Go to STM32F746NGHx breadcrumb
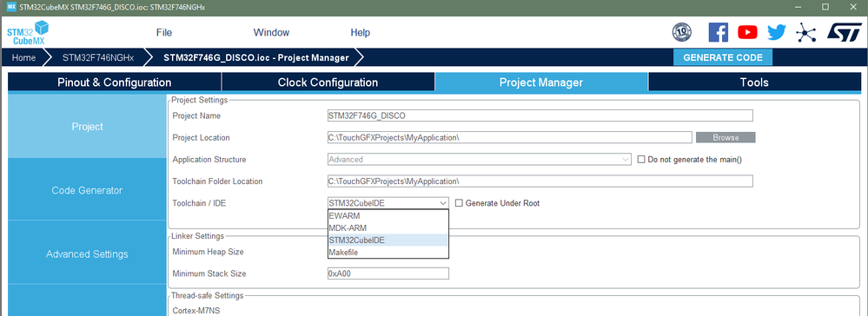 98,57
